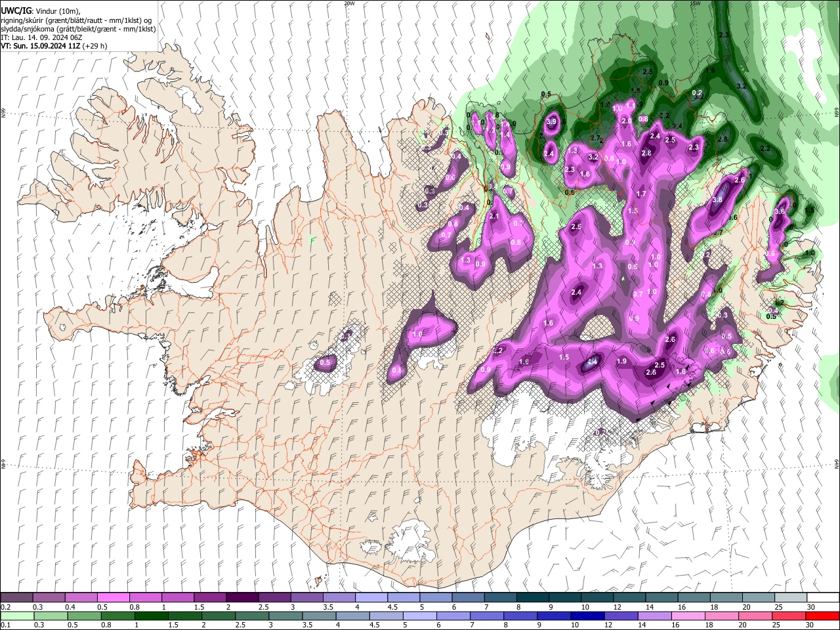Click the "slydda/snjókoma (grátt/bleikt/grænt" description line

78,29
